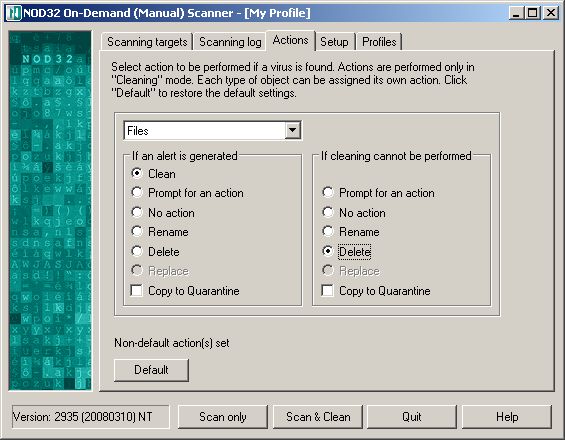Choose Prompt for an action if cleaning fails
The height and width of the screenshot is (440, 565).
click(378, 193)
